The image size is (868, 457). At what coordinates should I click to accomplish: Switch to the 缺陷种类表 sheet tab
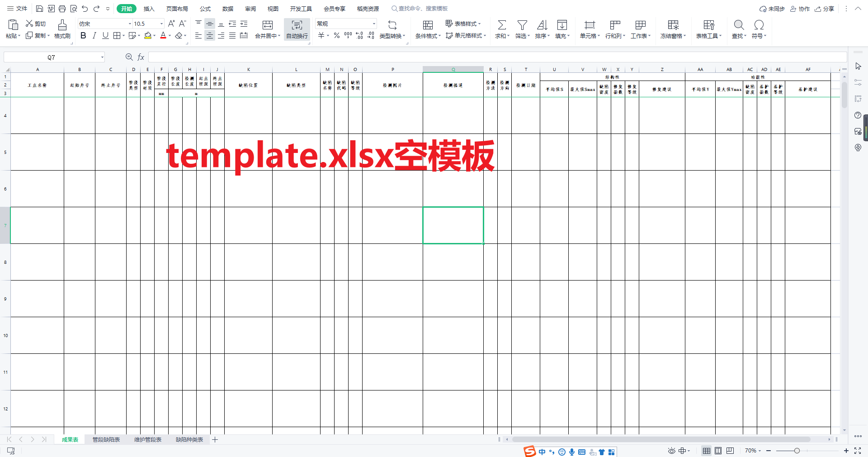tap(189, 439)
